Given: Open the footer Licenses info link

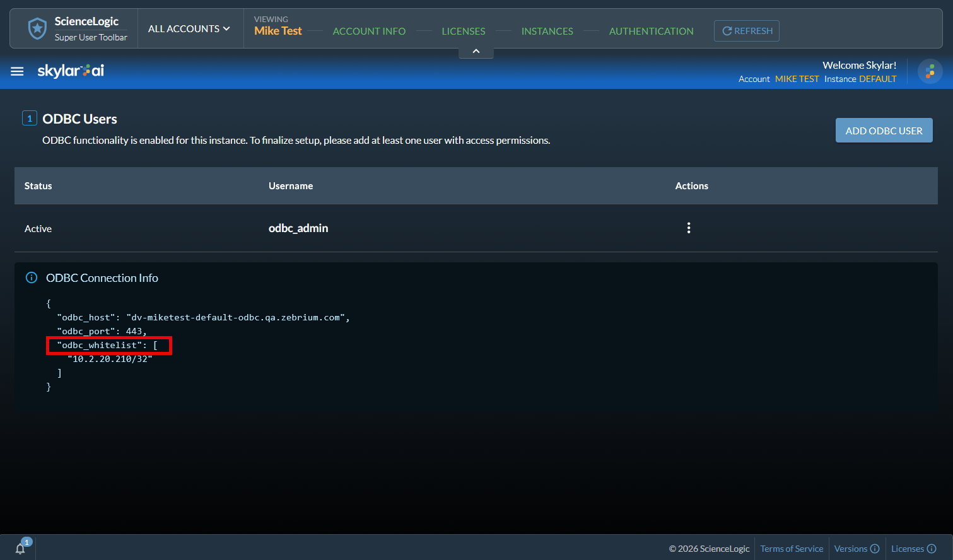Looking at the screenshot, I should [x=913, y=549].
